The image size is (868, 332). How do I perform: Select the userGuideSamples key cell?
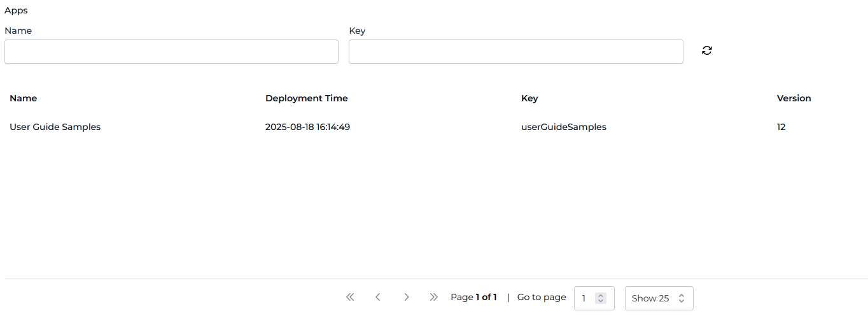[563, 127]
